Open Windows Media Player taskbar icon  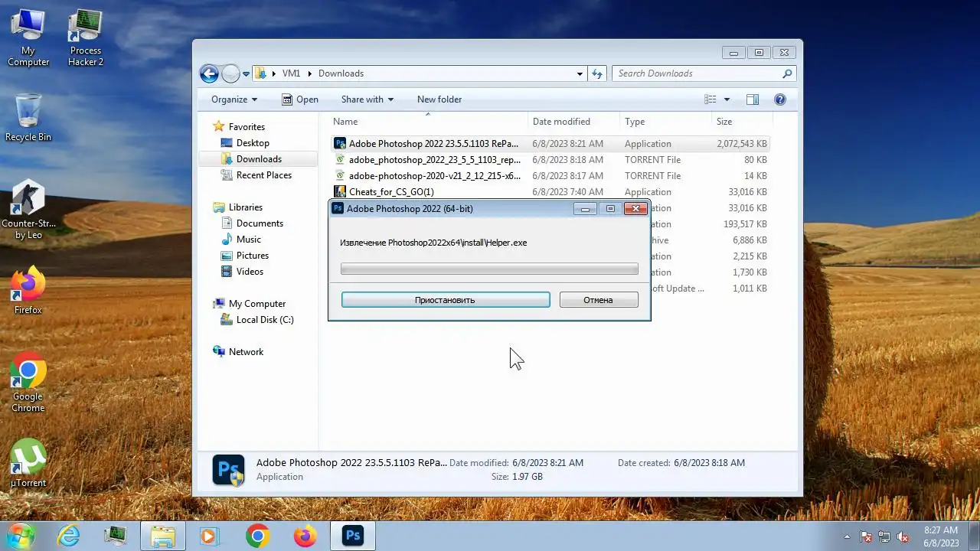(209, 536)
